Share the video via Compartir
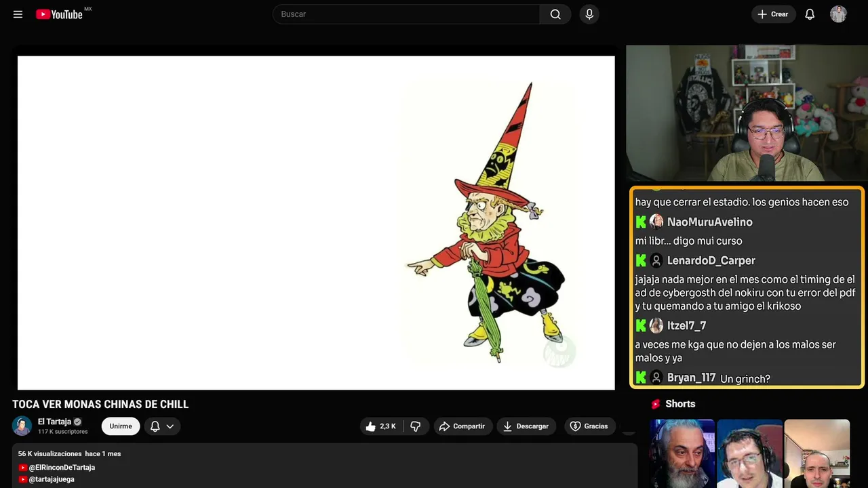The image size is (868, 488). coord(463,426)
